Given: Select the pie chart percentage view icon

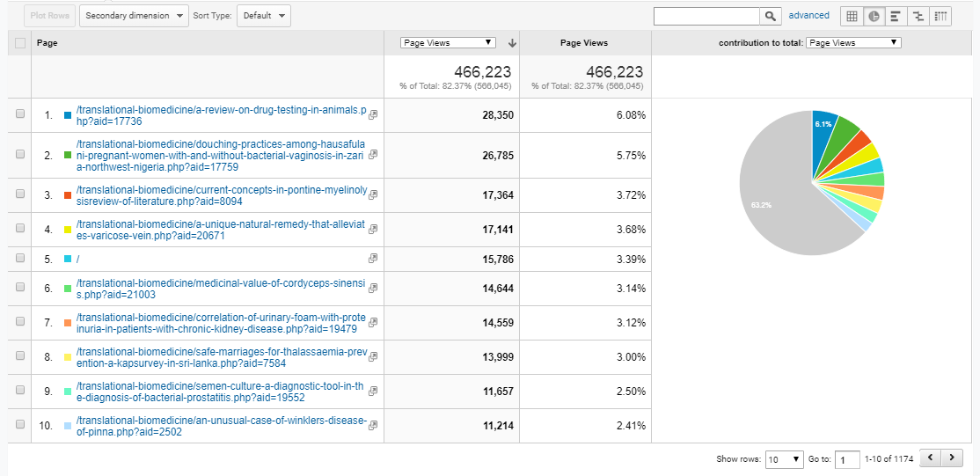Looking at the screenshot, I should coord(874,16).
